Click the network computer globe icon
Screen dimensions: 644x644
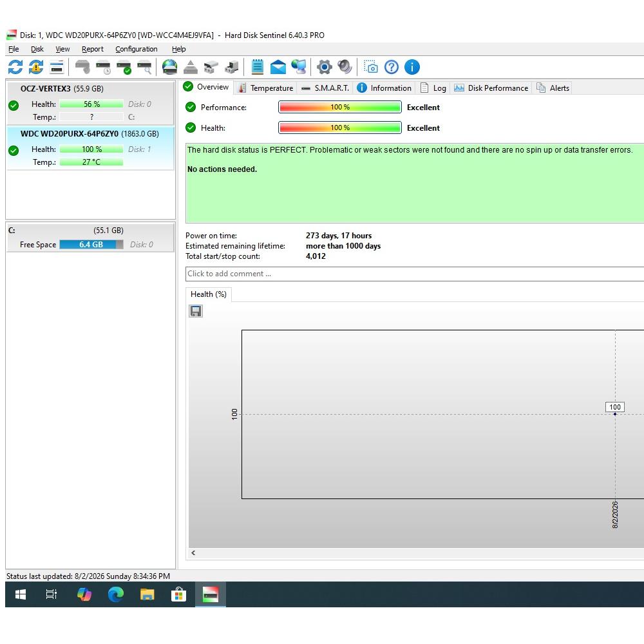point(299,67)
